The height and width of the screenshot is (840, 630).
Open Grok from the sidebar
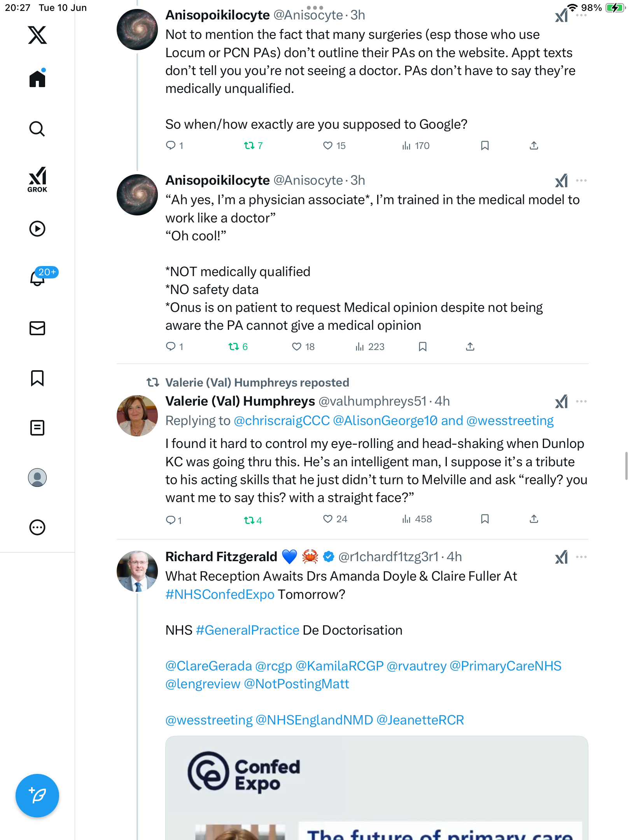pos(37,179)
